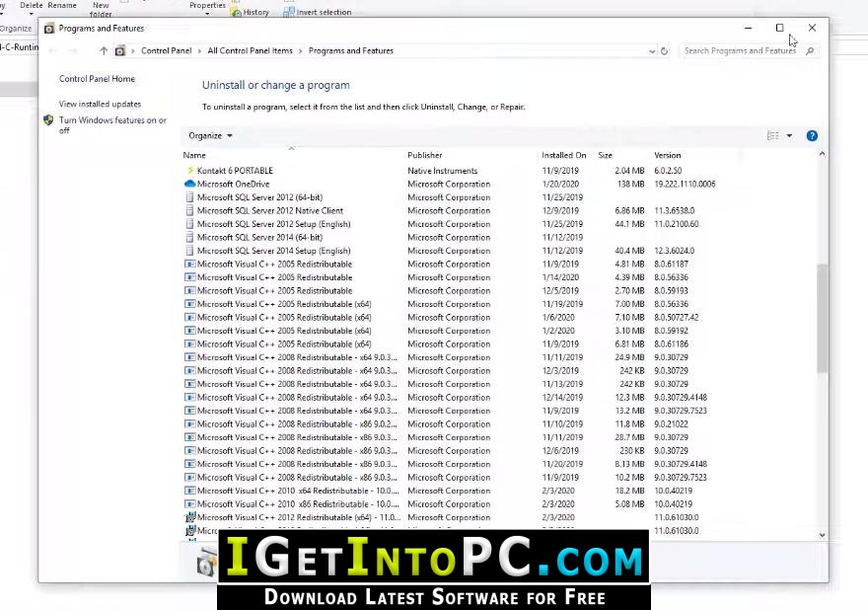
Task: Expand the address bar history dropdown
Action: [652, 51]
